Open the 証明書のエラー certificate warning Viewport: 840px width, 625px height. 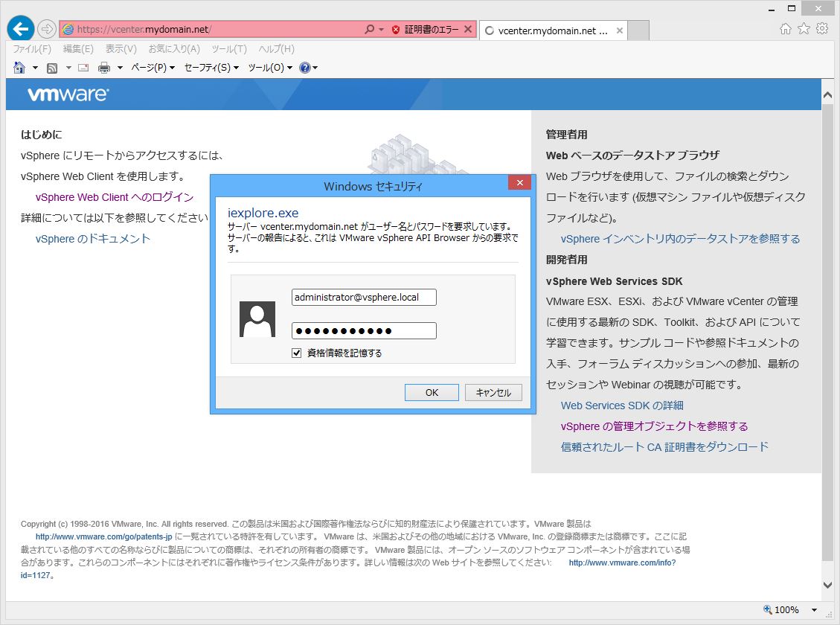(432, 30)
